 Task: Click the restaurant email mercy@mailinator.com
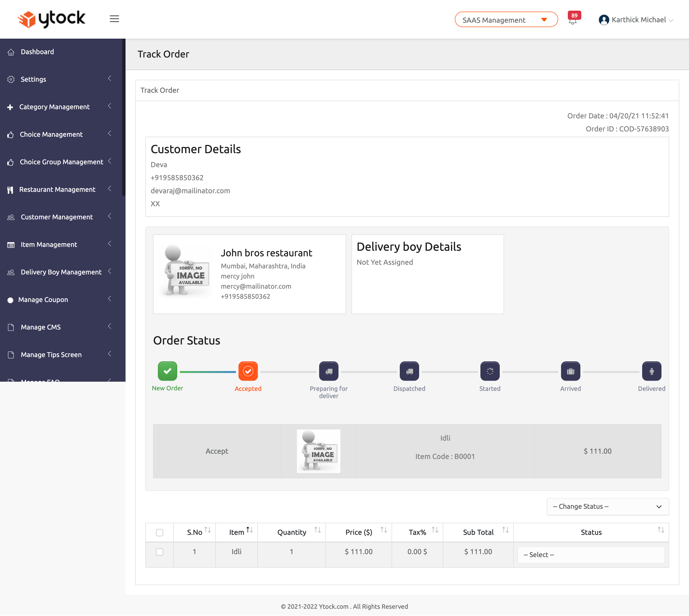256,286
